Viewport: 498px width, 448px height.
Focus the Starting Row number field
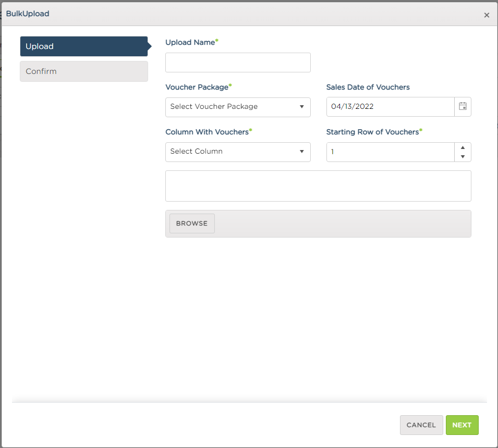tap(390, 152)
